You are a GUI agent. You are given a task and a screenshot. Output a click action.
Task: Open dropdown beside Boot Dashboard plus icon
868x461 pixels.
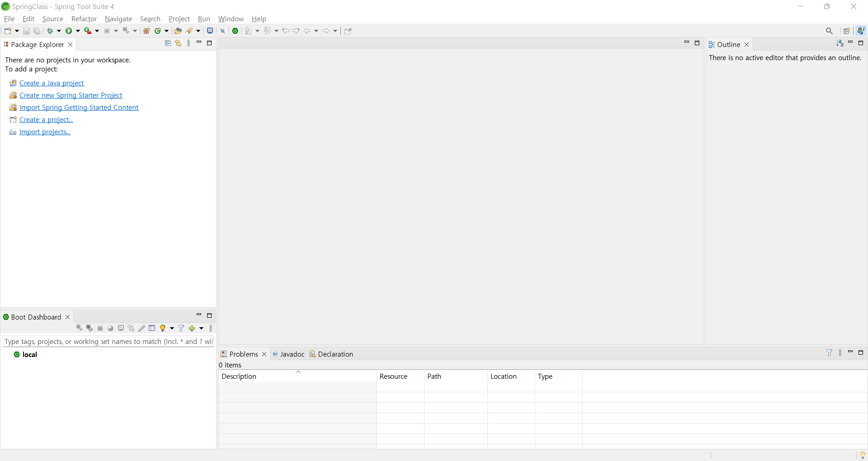coord(201,328)
